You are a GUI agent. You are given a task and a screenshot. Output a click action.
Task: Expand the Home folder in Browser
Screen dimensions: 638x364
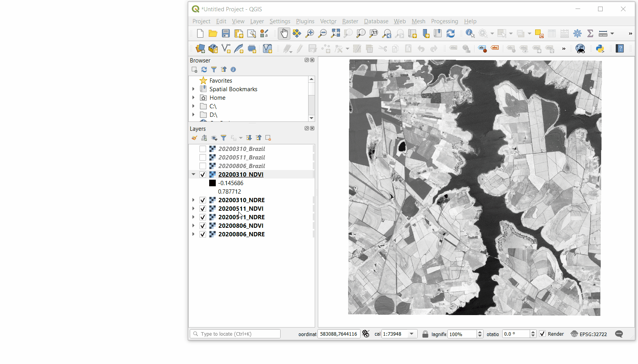(x=194, y=98)
